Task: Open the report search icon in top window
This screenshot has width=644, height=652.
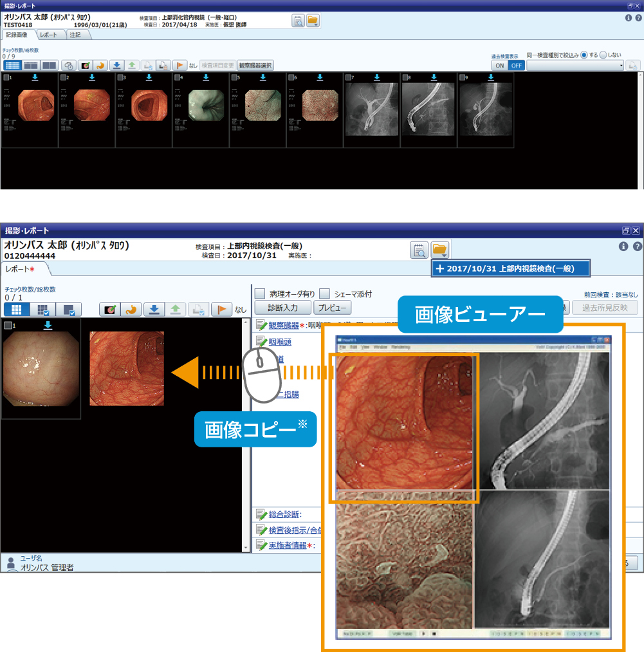Action: (x=298, y=21)
